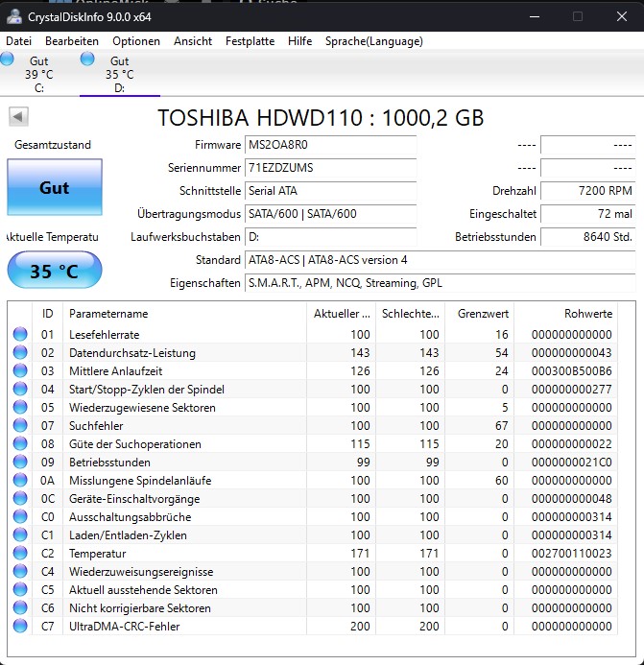Click status orb for Nicht korrigierbare Sektoren
The height and width of the screenshot is (665, 644).
pyautogui.click(x=20, y=607)
